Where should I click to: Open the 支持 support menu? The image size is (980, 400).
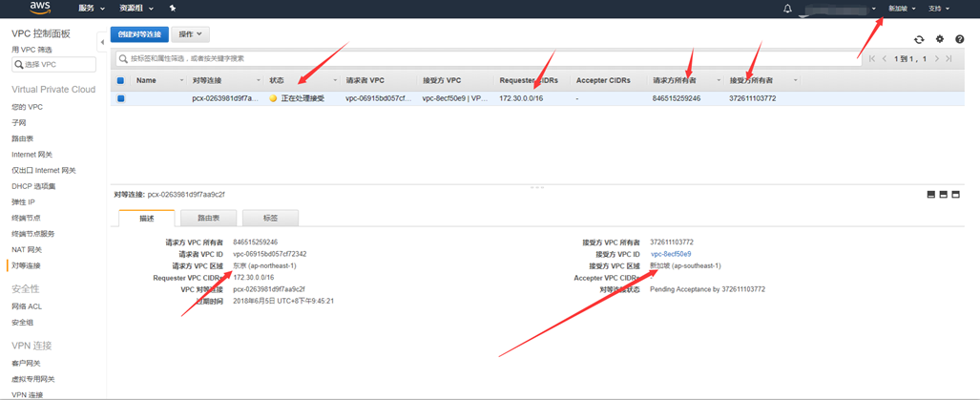[939, 9]
